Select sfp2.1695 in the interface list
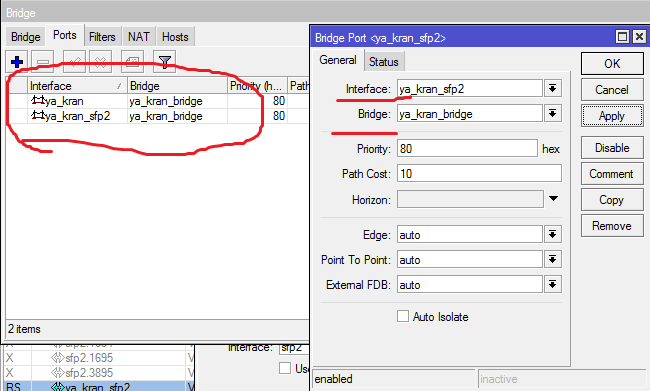 [89, 357]
